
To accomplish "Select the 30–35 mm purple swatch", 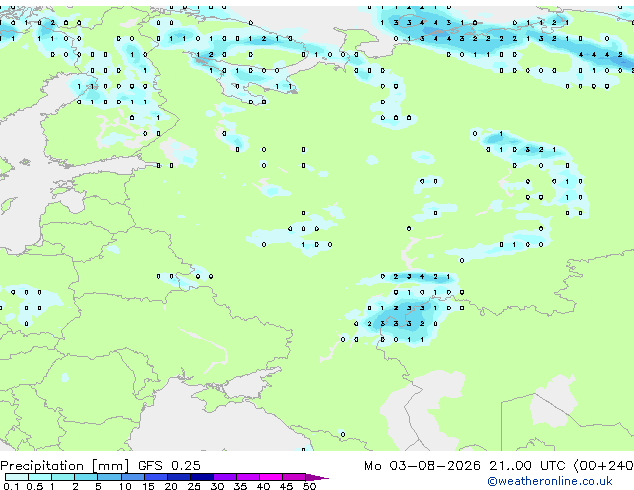I will (225, 477).
